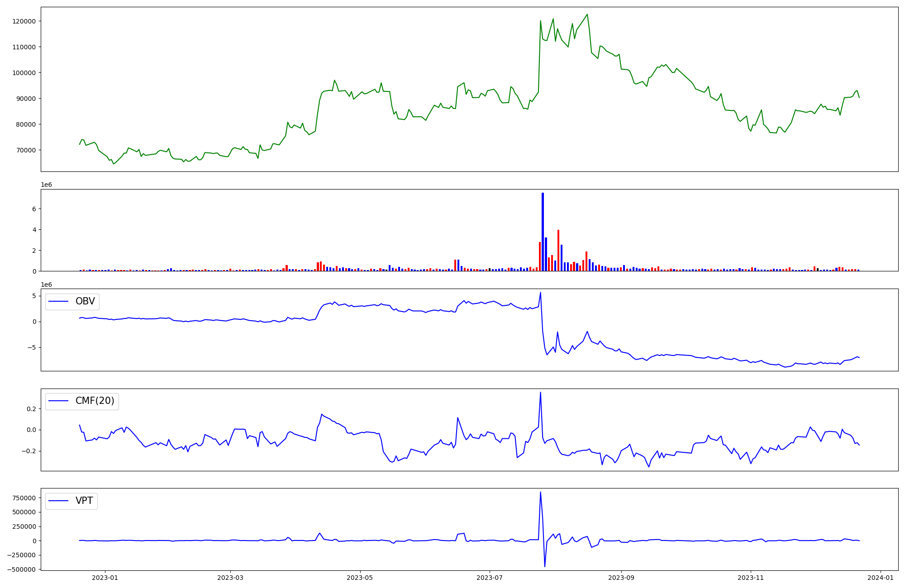905x588 pixels.
Task: Click the 2023-07 x-axis date label
Action: (x=489, y=578)
